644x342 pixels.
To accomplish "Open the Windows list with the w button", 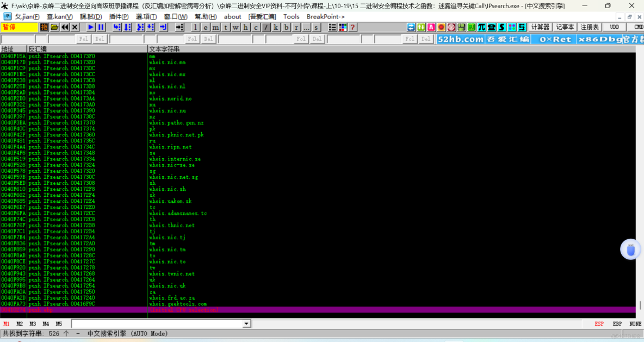I will pyautogui.click(x=236, y=28).
